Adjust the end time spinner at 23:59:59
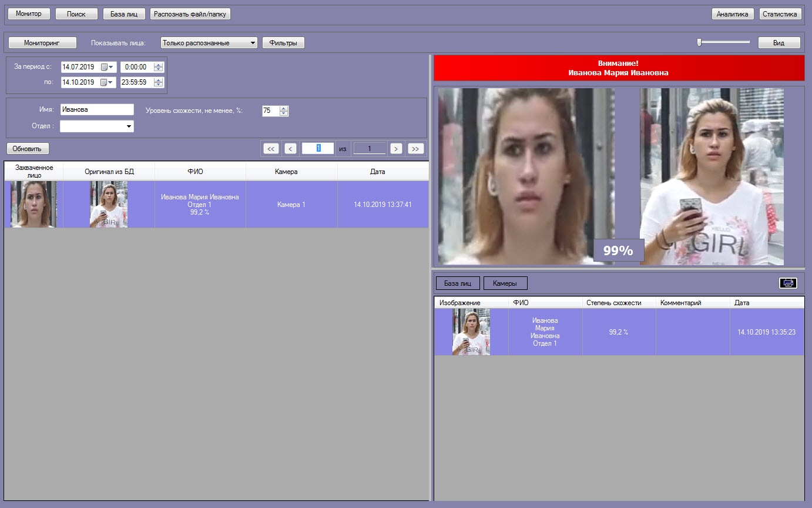 pos(158,82)
